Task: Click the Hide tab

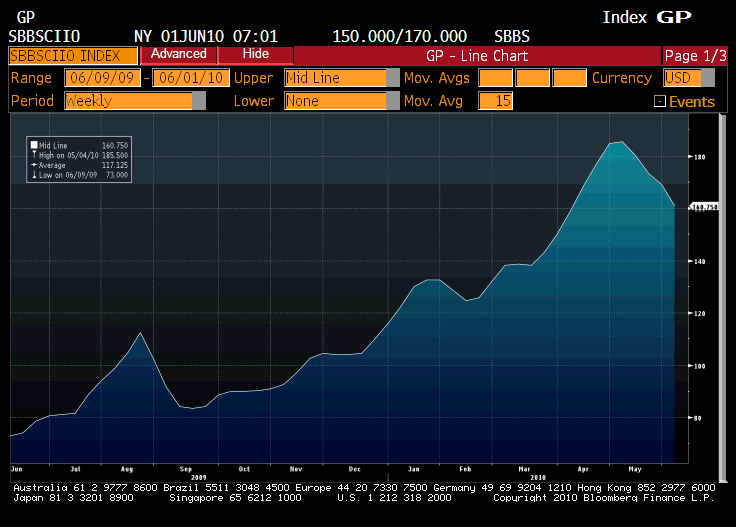Action: [x=255, y=54]
